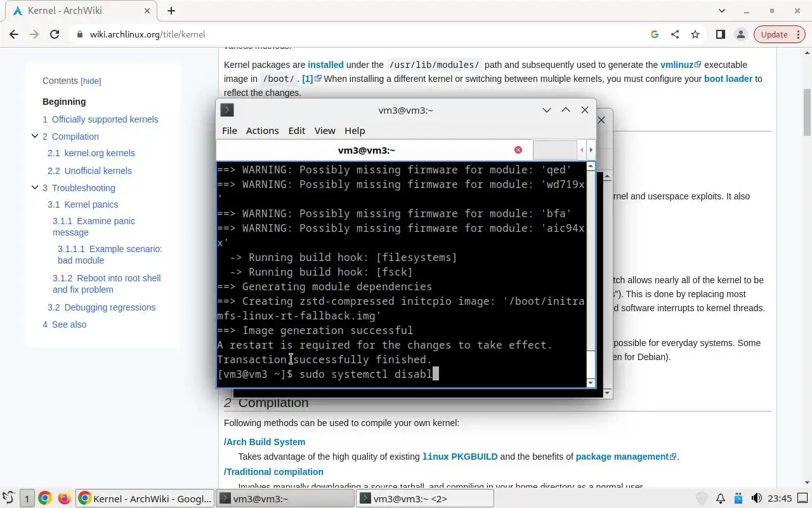The height and width of the screenshot is (508, 812).
Task: Go to Unofficial kernels subsection
Action: 89,171
